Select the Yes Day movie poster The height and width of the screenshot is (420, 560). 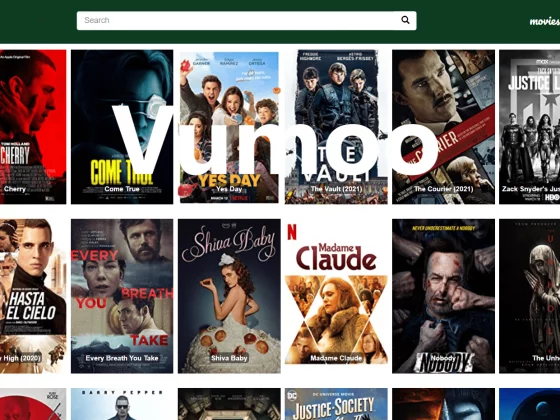pyautogui.click(x=229, y=127)
